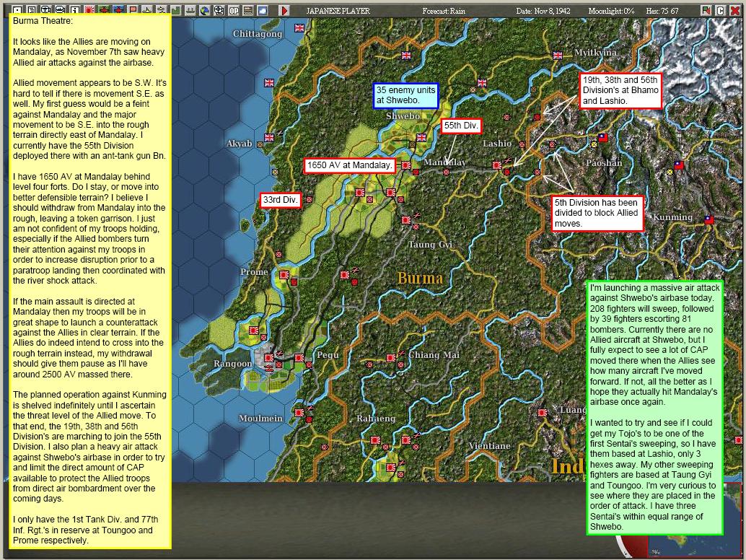
Task: Click the globe icon in the toolbar
Action: (x=205, y=10)
